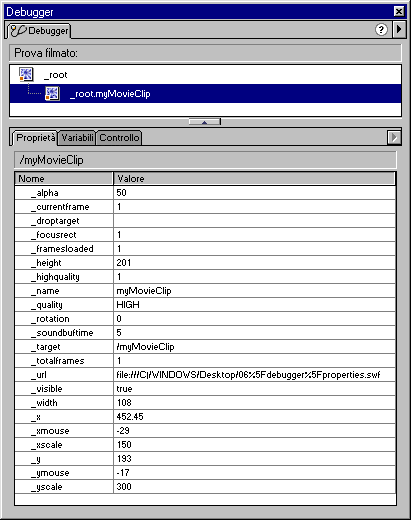This screenshot has width=411, height=520.
Task: Select the _height property name
Action: click(x=46, y=263)
